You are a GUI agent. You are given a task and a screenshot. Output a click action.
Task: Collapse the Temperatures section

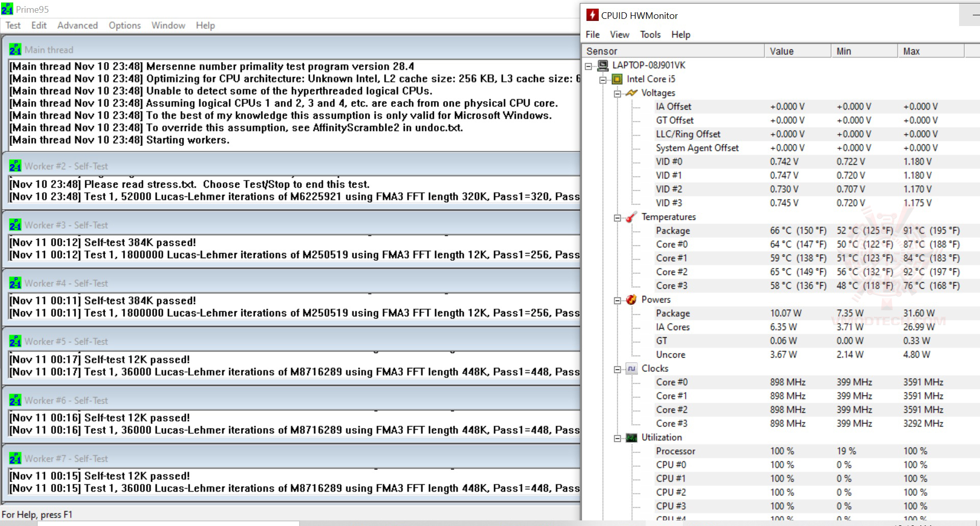(617, 218)
